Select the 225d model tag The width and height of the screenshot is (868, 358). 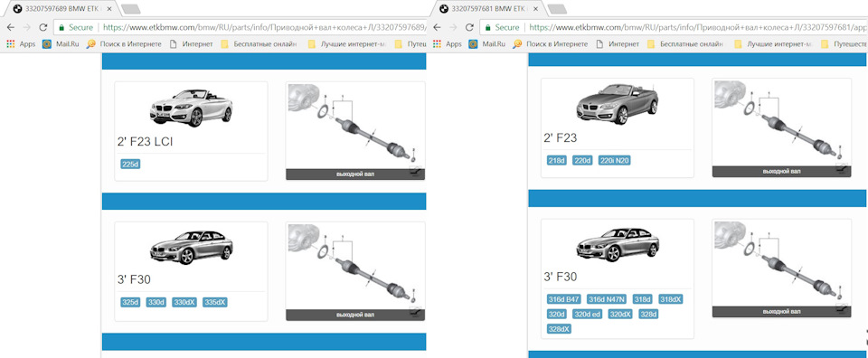[x=129, y=164]
